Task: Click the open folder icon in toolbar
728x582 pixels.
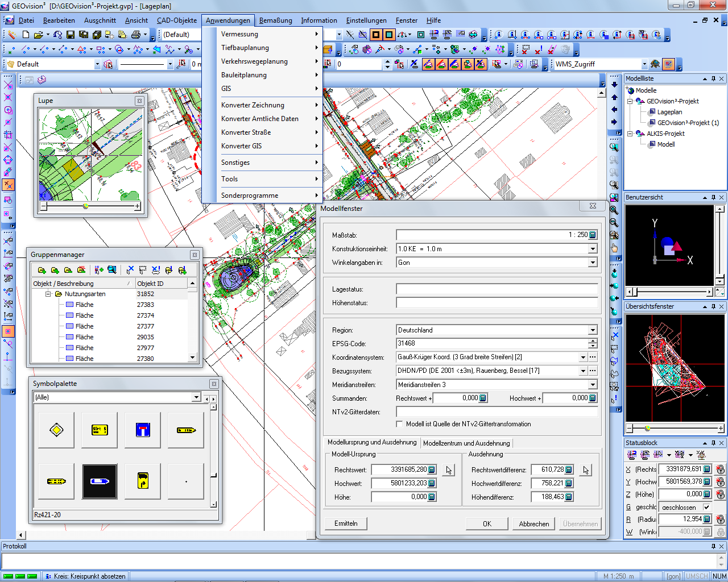Action: pyautogui.click(x=39, y=35)
